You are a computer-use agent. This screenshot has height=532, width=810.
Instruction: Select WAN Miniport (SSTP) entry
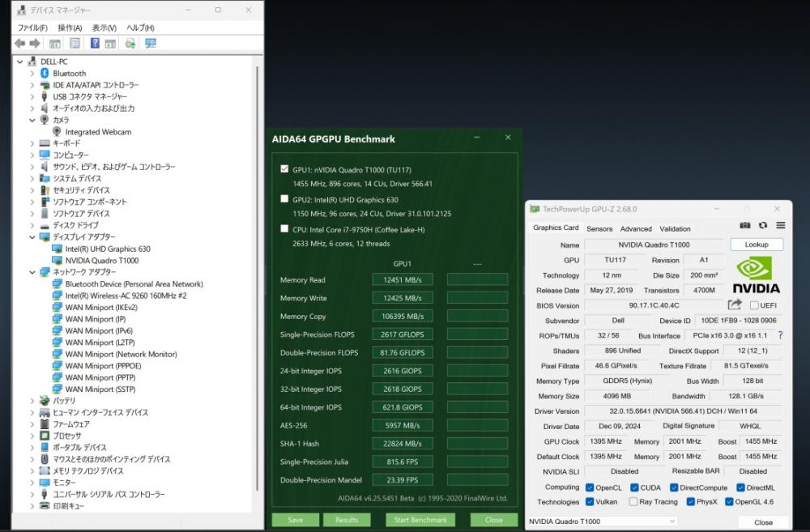(x=100, y=389)
